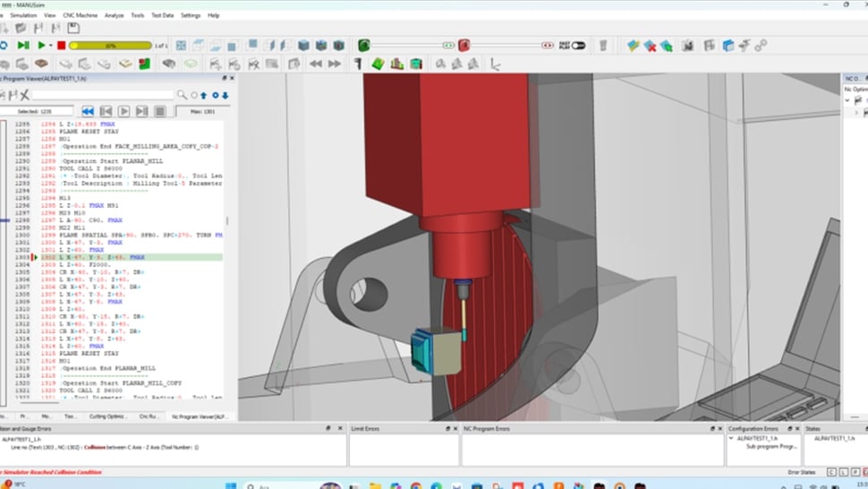Open the Play button dropdown arrow
This screenshot has height=489, width=868.
[x=52, y=46]
